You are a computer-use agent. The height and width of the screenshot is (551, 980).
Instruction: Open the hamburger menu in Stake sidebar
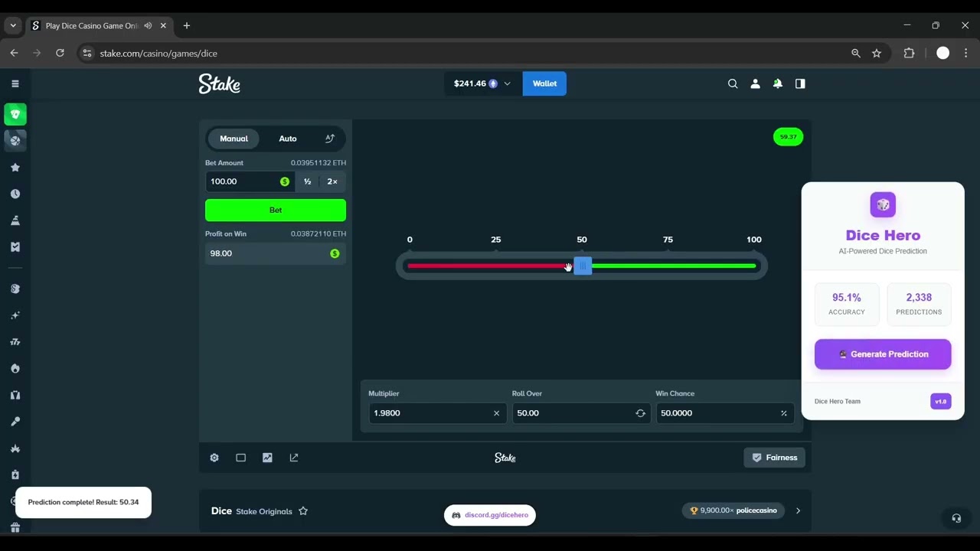click(x=15, y=83)
